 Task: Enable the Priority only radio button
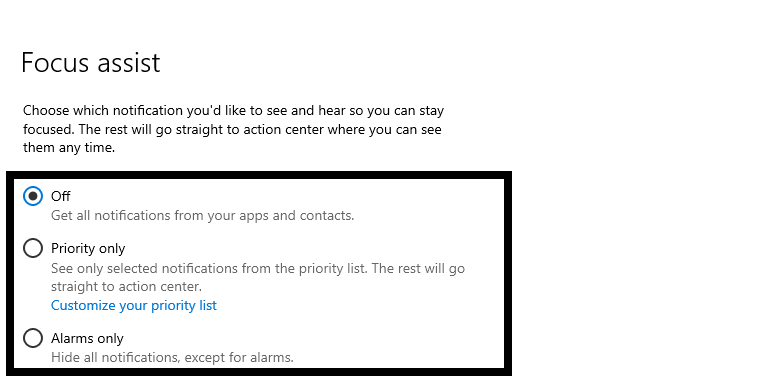pos(33,248)
